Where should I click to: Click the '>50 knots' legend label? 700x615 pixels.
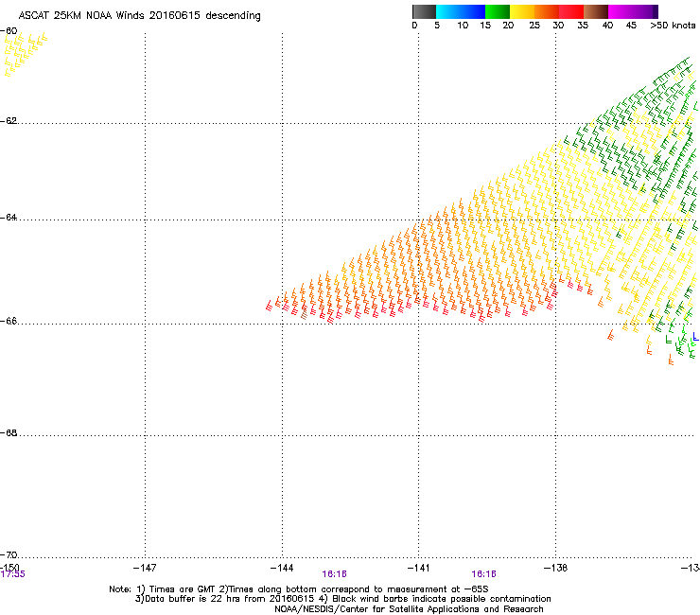click(x=673, y=25)
